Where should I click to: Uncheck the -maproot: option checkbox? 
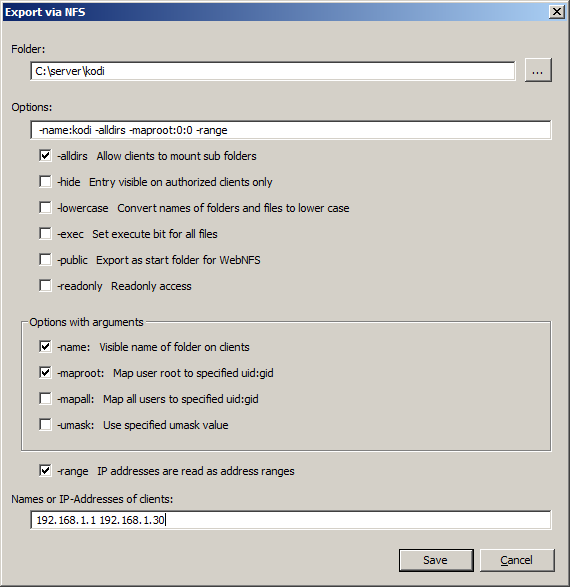tap(45, 372)
